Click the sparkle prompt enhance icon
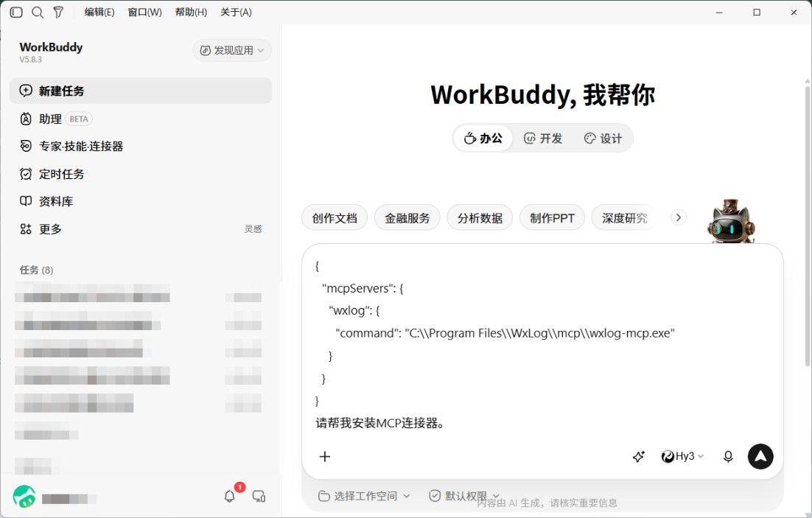The width and height of the screenshot is (812, 518). tap(639, 456)
